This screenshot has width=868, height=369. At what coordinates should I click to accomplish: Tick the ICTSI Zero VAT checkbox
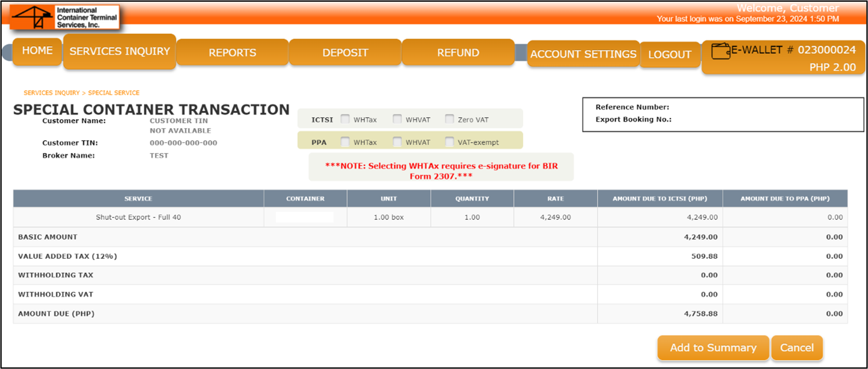pos(449,119)
